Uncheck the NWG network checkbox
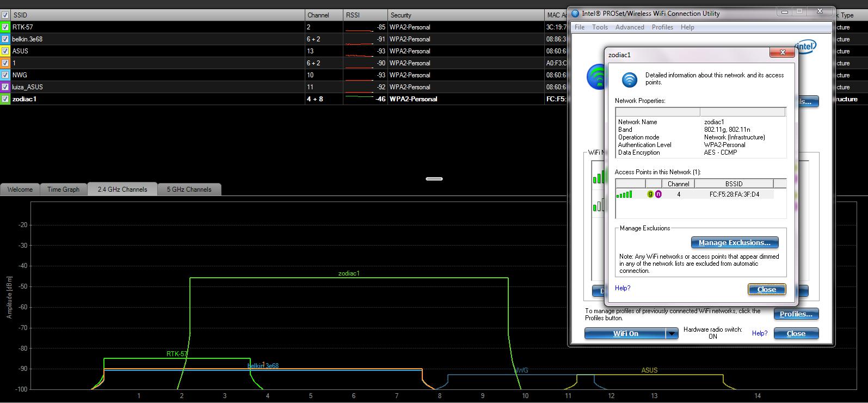Screen dimensions: 868x403 tap(5, 75)
